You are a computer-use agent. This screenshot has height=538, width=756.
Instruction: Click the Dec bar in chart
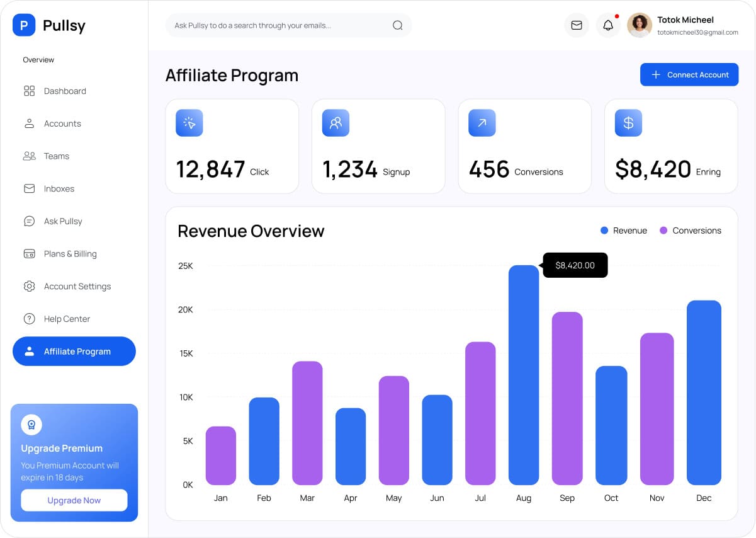coord(704,392)
